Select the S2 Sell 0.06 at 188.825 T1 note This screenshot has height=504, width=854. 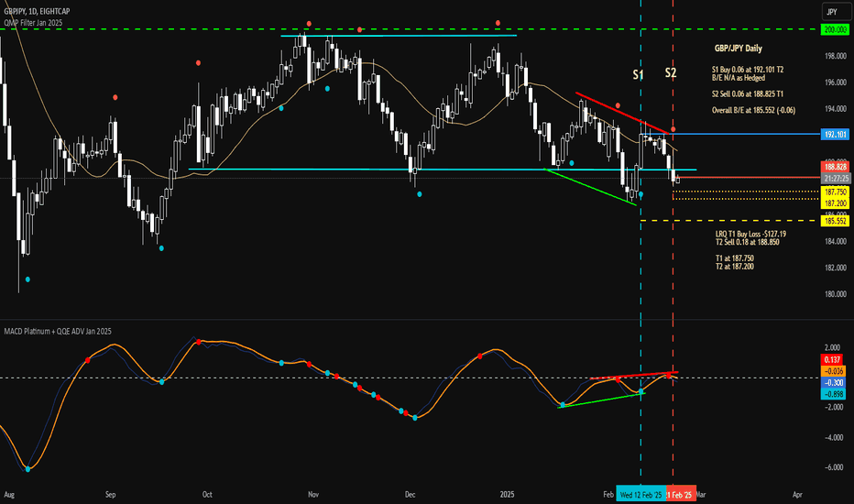(748, 94)
